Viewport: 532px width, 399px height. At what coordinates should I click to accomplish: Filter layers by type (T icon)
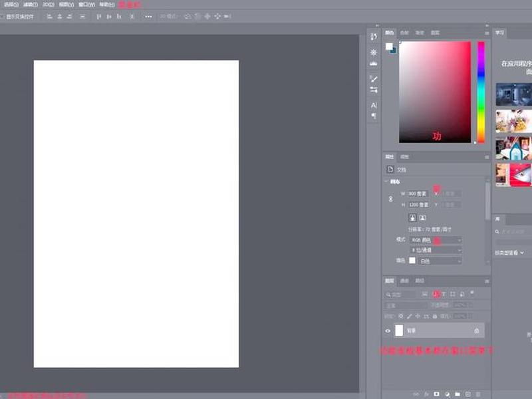click(444, 294)
